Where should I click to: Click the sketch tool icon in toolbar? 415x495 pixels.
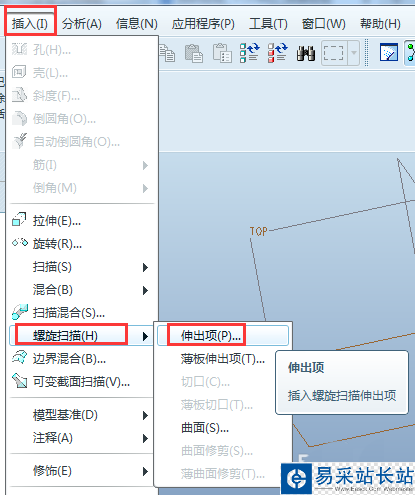coord(389,52)
